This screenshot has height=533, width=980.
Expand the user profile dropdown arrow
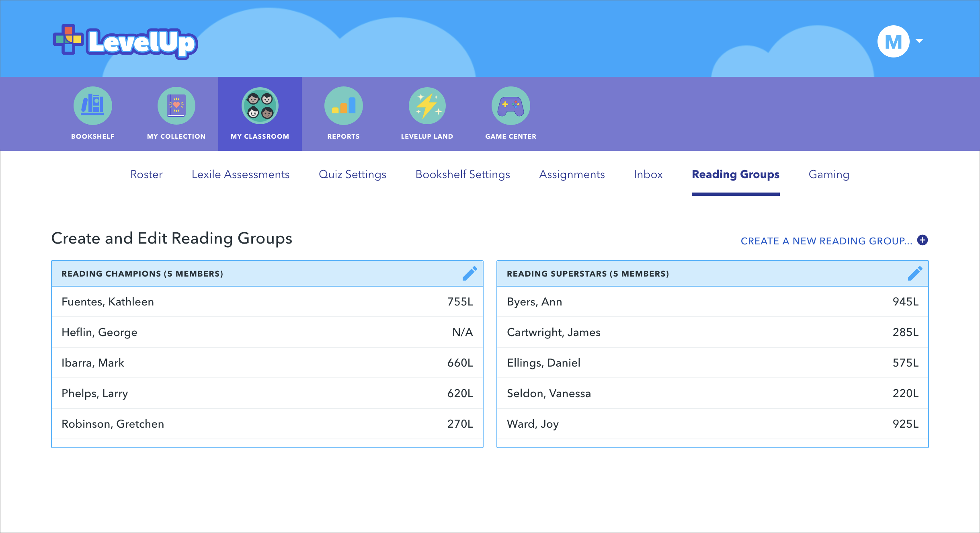pyautogui.click(x=919, y=41)
